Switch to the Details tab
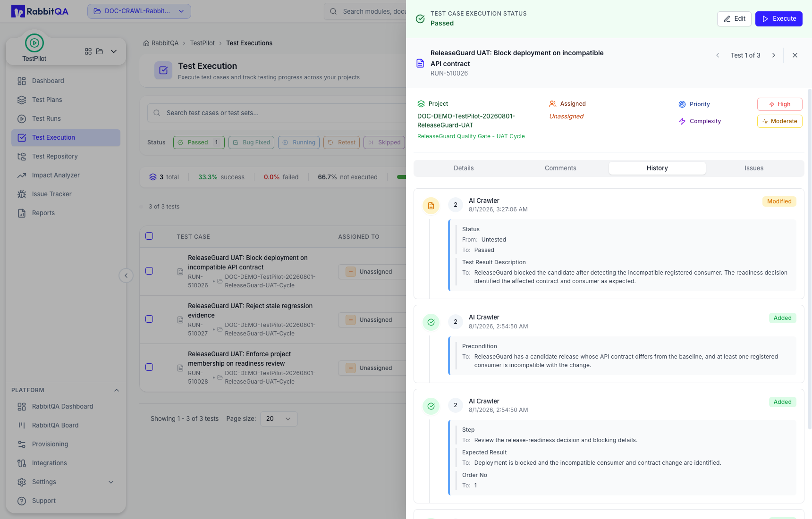This screenshot has height=519, width=812. [464, 168]
